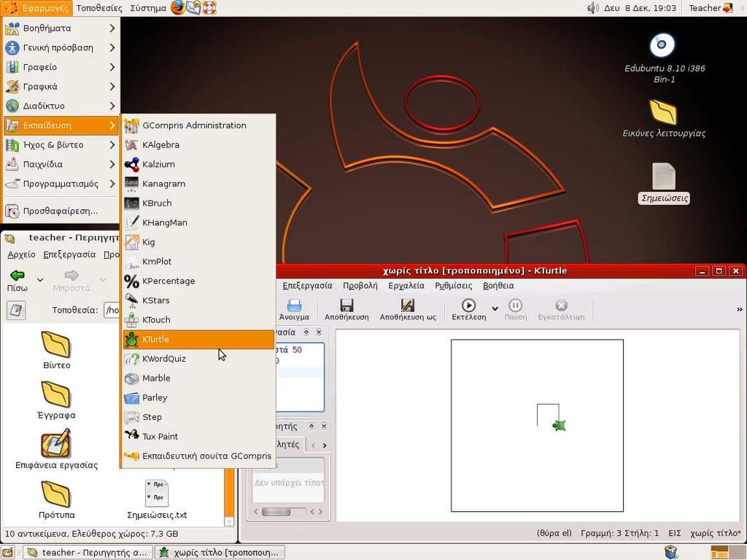Open Kig geometry app
The image size is (747, 560).
[x=198, y=242]
